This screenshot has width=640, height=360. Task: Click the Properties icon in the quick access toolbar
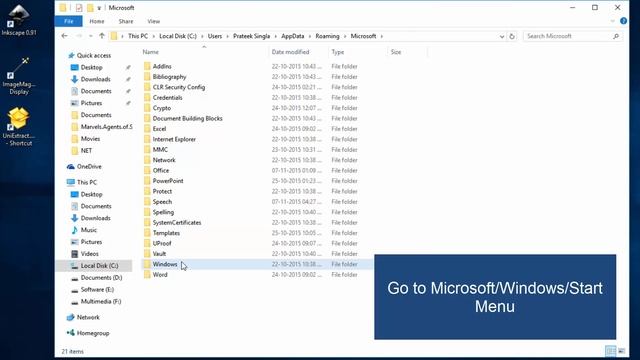(79, 8)
